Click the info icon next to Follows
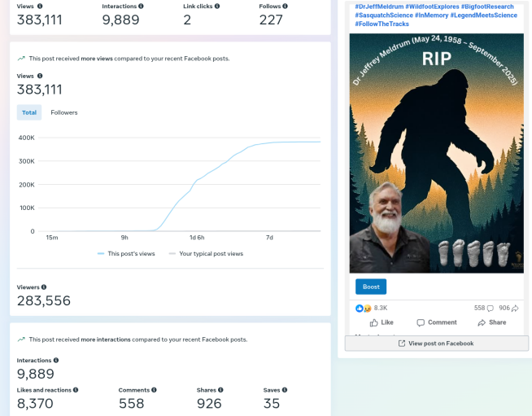Image resolution: width=532 pixels, height=416 pixels. click(x=286, y=6)
